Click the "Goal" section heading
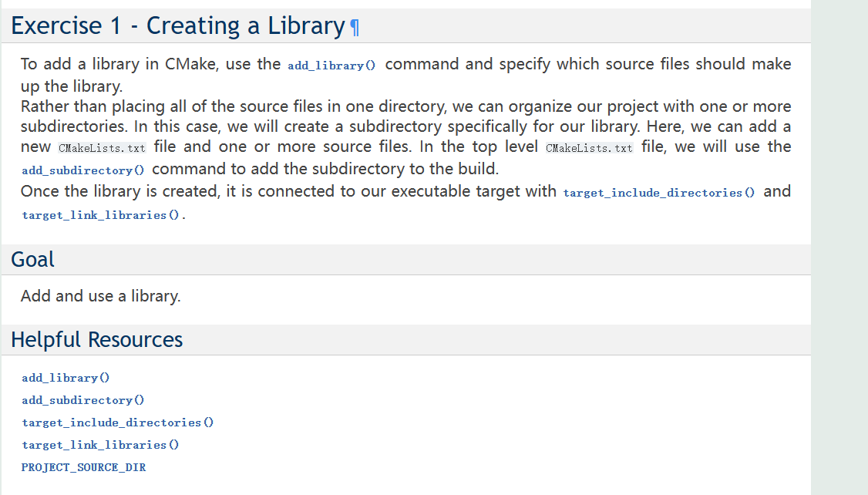This screenshot has height=495, width=868. tap(32, 260)
